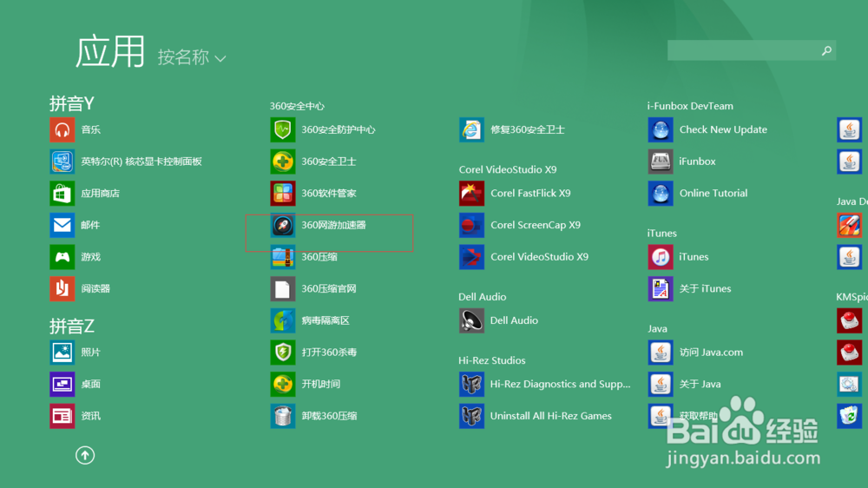This screenshot has height=488, width=868.
Task: Open the 按名称 sort dropdown
Action: coord(192,57)
